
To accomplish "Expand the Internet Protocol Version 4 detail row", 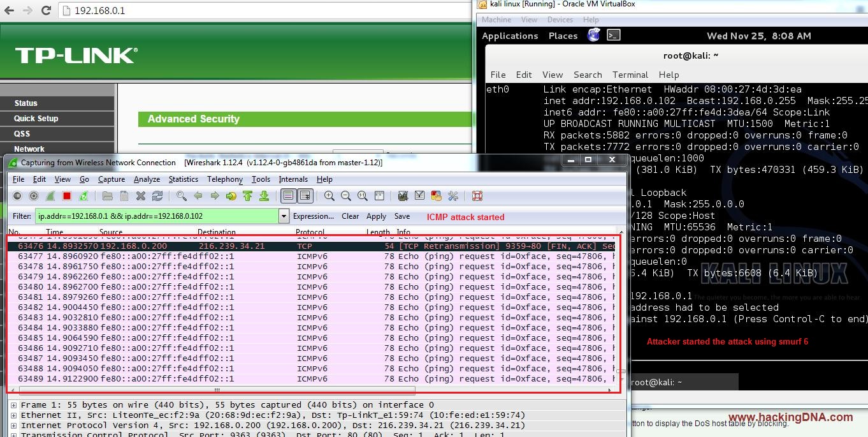I will [12, 425].
